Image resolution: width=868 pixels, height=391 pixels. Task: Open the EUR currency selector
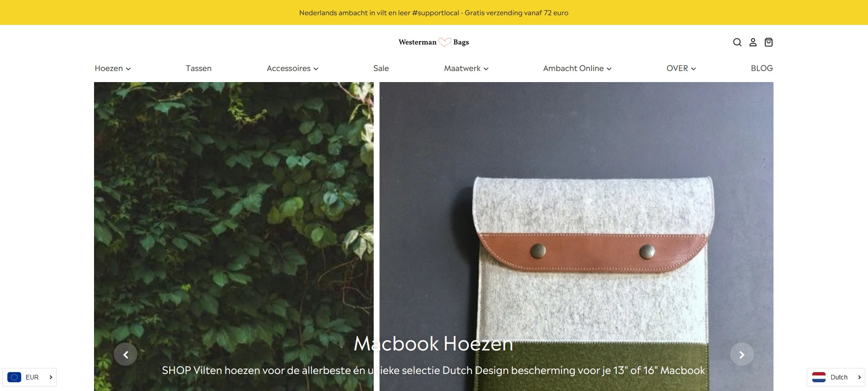30,377
